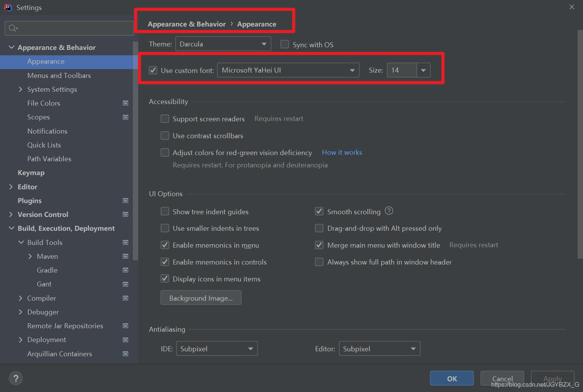Check Show tree indent guides
Image resolution: width=583 pixels, height=392 pixels.
(165, 212)
